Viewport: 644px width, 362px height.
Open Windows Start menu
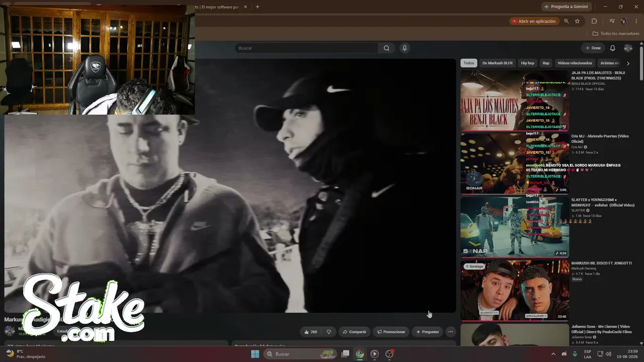255,354
